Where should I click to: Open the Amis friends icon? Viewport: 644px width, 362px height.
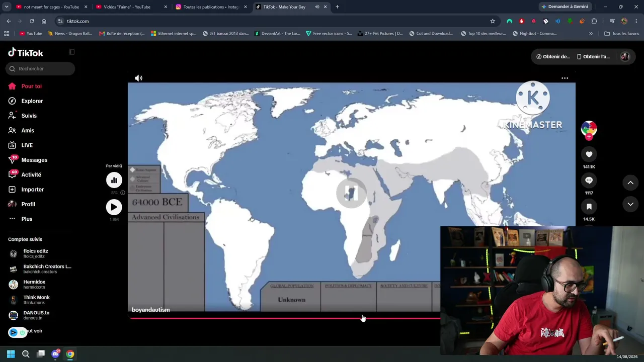coord(12,130)
